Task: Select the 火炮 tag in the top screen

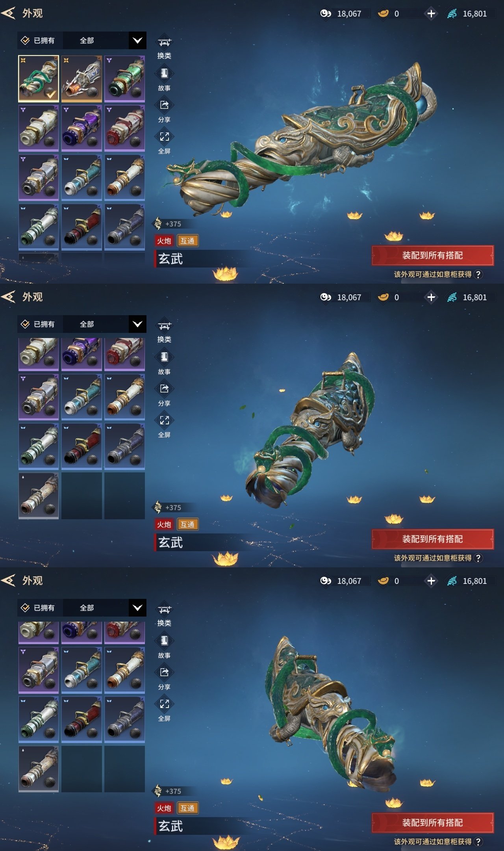Action: (164, 241)
